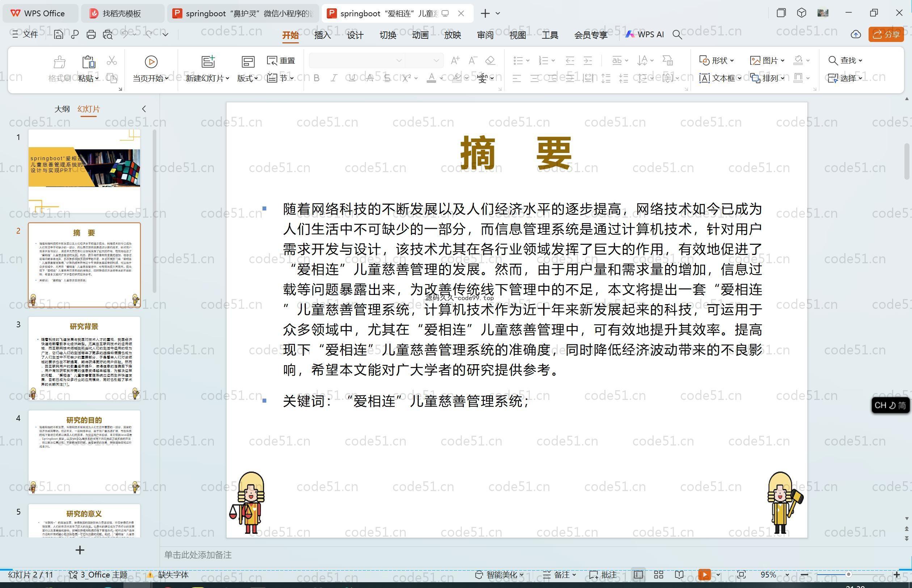Toggle Italic formatting

point(334,78)
